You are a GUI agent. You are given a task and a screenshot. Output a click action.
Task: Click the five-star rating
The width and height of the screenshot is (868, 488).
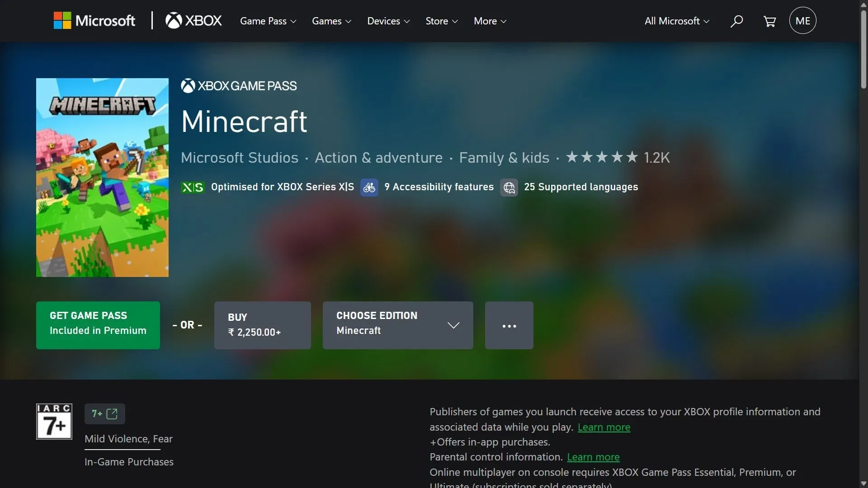[x=602, y=157]
